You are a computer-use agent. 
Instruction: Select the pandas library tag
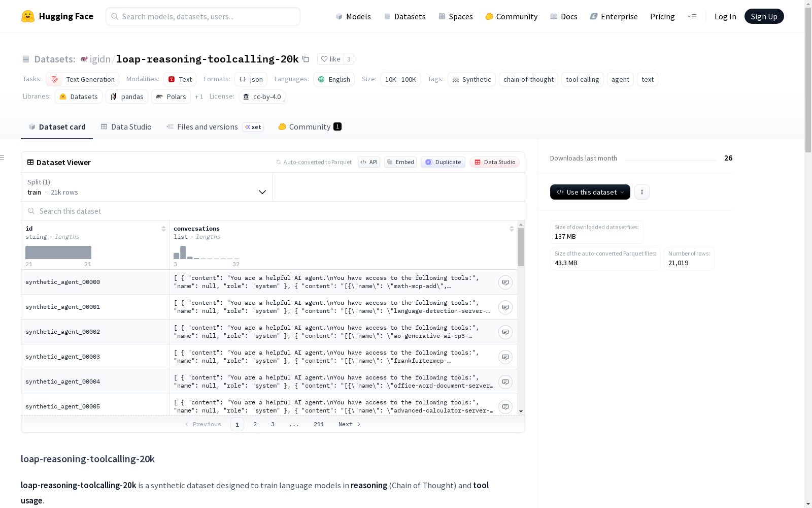(x=127, y=97)
